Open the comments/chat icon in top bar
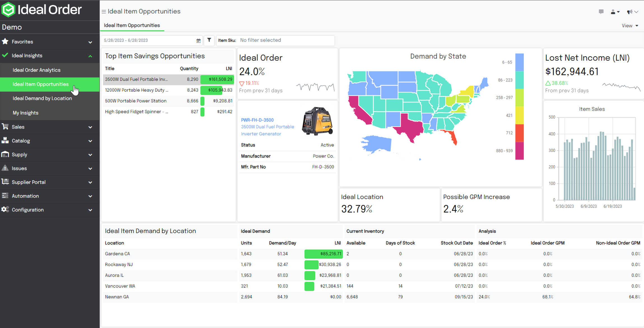Image resolution: width=644 pixels, height=328 pixels. 601,11
